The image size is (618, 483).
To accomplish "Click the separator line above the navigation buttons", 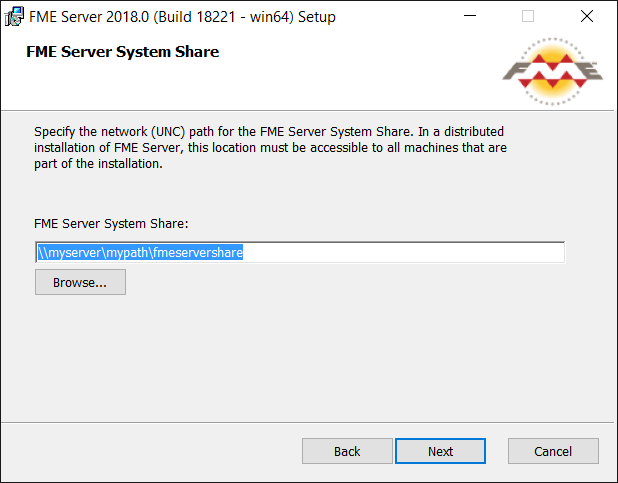I will click(307, 423).
